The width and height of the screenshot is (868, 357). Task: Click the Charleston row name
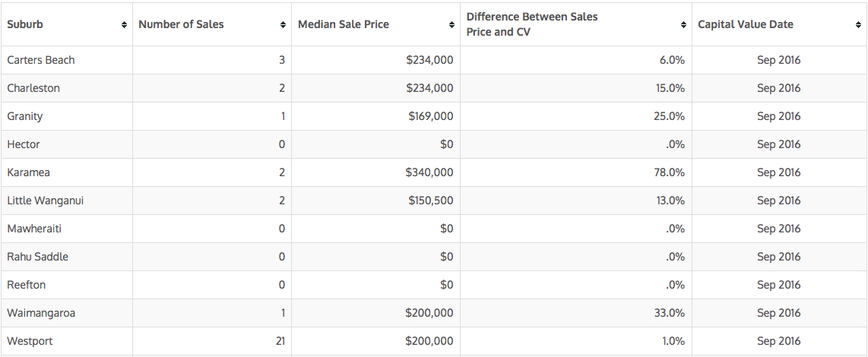point(33,88)
